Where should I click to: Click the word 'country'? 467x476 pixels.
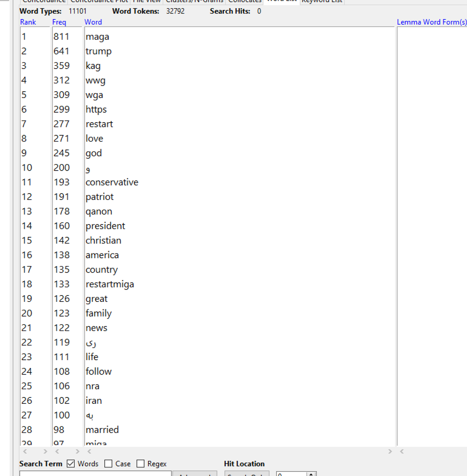[x=102, y=270]
